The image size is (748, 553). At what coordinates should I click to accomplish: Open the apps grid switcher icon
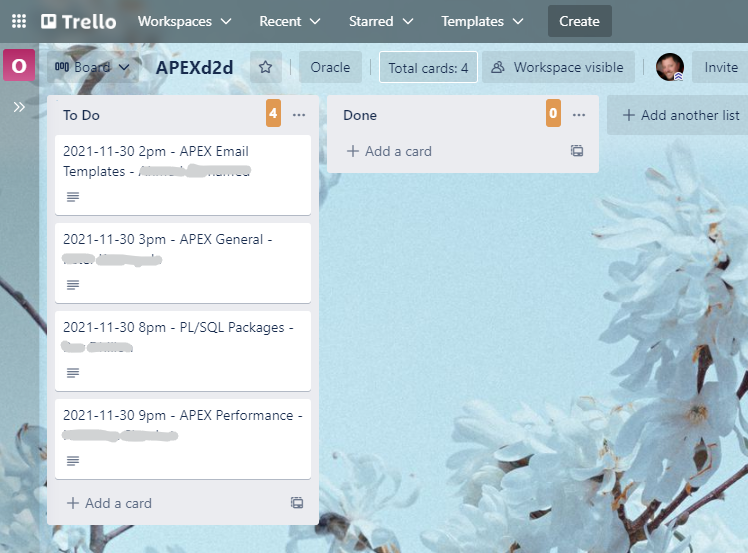[19, 21]
